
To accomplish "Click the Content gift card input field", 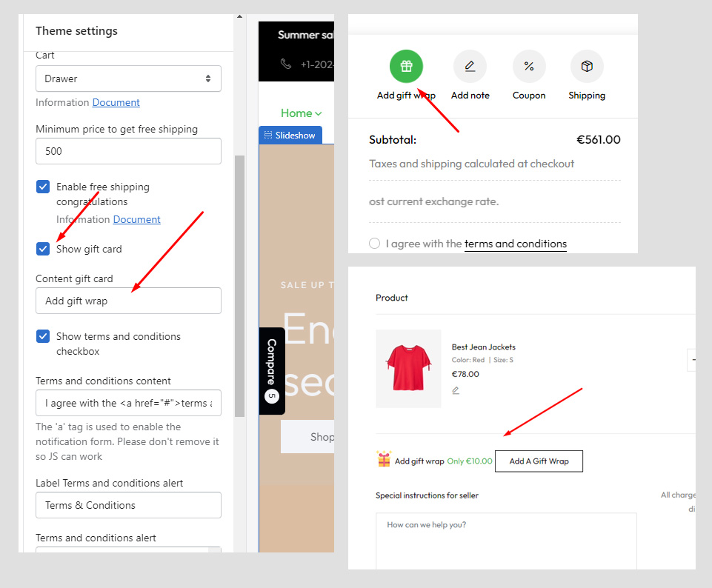I will click(x=128, y=301).
